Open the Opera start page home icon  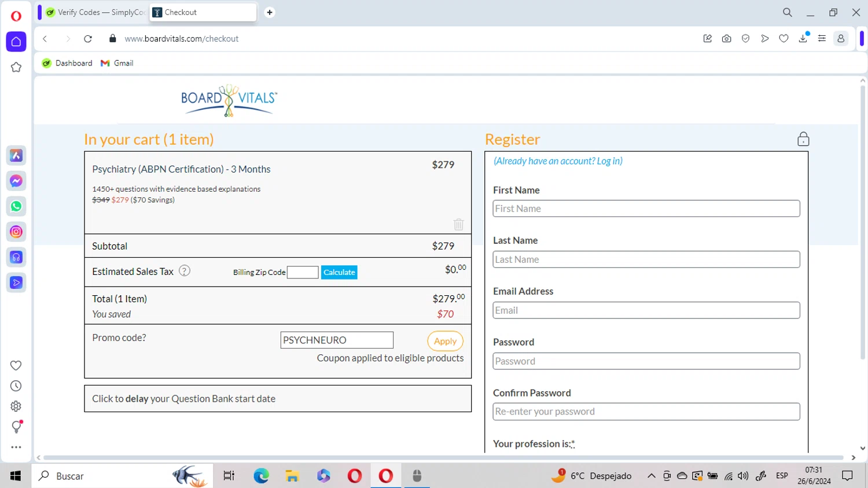16,42
